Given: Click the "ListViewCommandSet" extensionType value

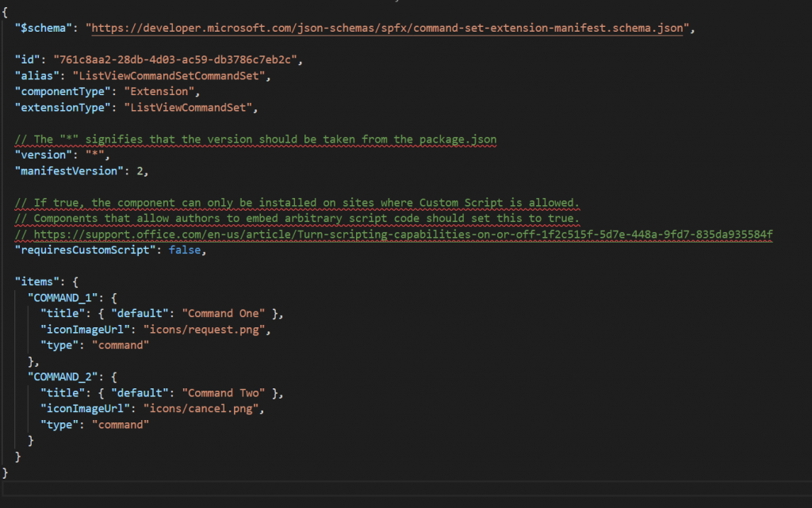Looking at the screenshot, I should (188, 108).
